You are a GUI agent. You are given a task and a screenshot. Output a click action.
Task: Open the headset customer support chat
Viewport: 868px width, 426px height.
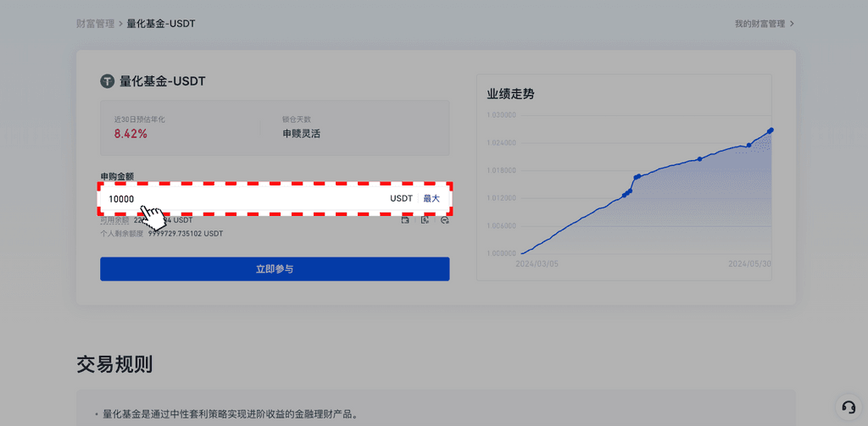pyautogui.click(x=847, y=406)
